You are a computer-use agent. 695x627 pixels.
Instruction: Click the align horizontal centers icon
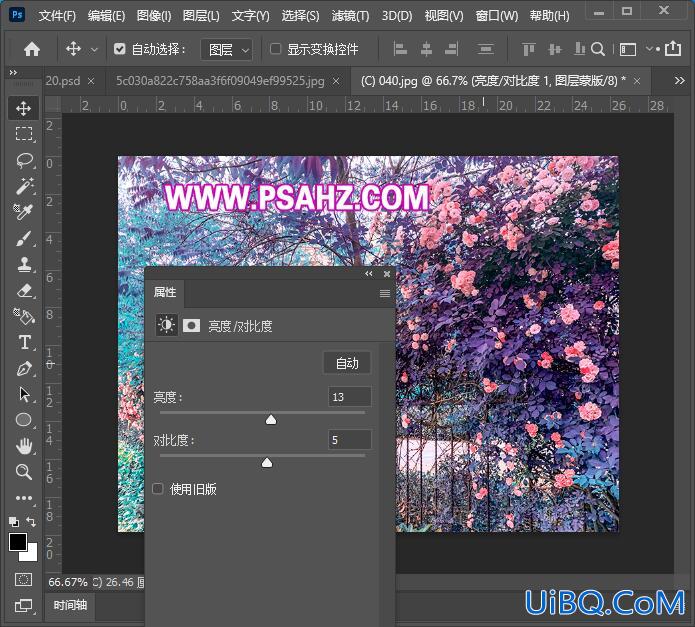(426, 49)
